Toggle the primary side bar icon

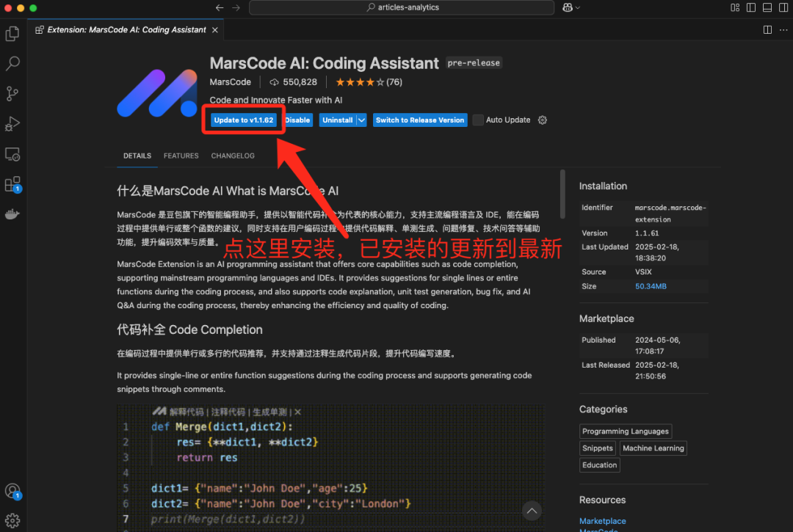751,7
